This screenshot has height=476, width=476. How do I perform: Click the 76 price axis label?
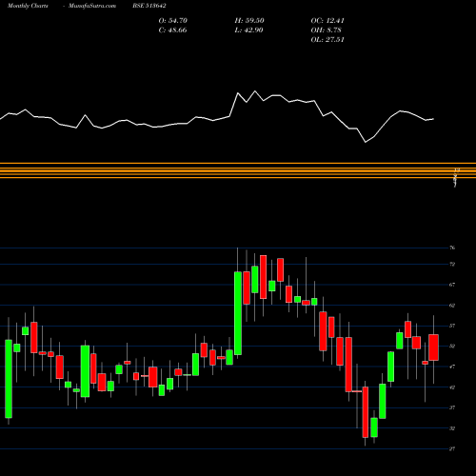coord(452,248)
